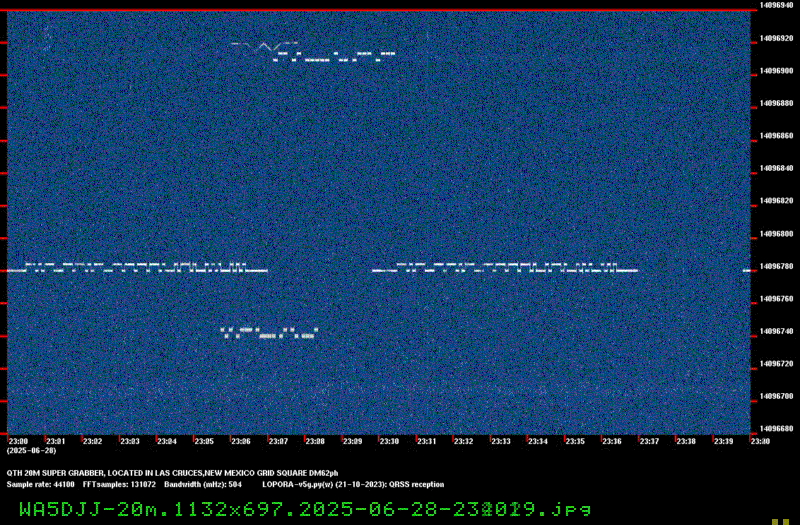Select the FFTsamples: 131072 text
This screenshot has height=525, width=800.
point(119,485)
